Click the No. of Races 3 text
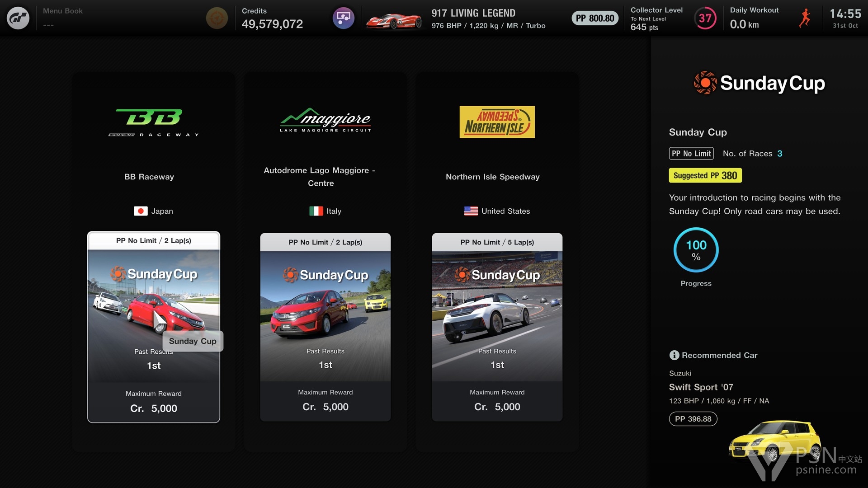Image resolution: width=868 pixels, height=488 pixels. coord(753,154)
